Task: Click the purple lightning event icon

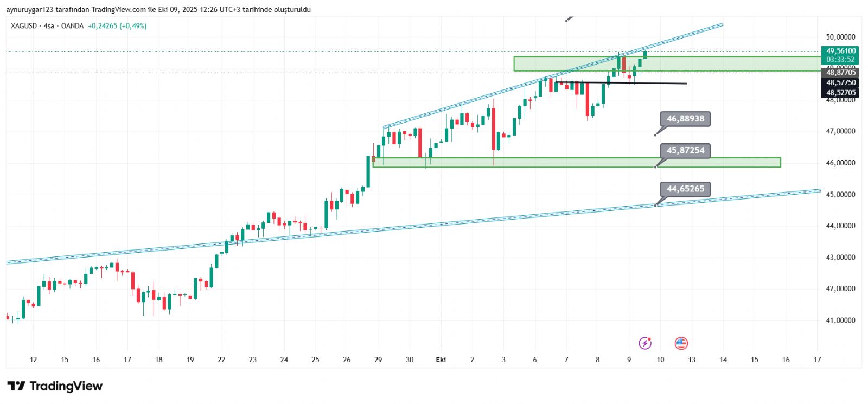Action: coord(644,343)
